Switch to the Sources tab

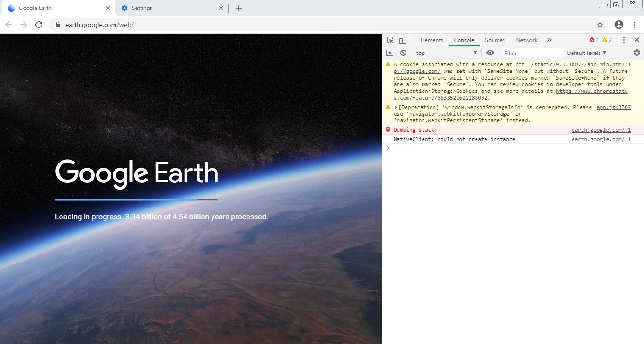(x=495, y=40)
